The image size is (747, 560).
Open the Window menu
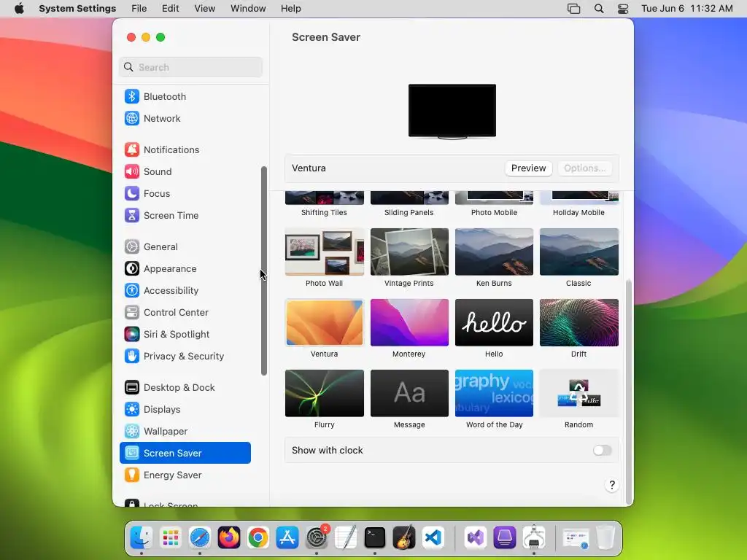click(x=248, y=9)
